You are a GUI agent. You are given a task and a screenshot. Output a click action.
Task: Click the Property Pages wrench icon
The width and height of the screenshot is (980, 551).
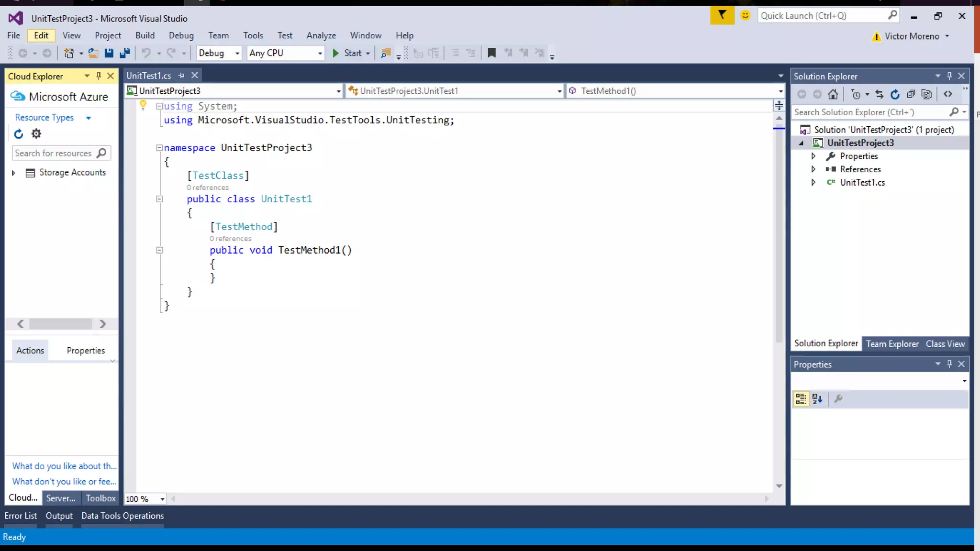click(838, 399)
